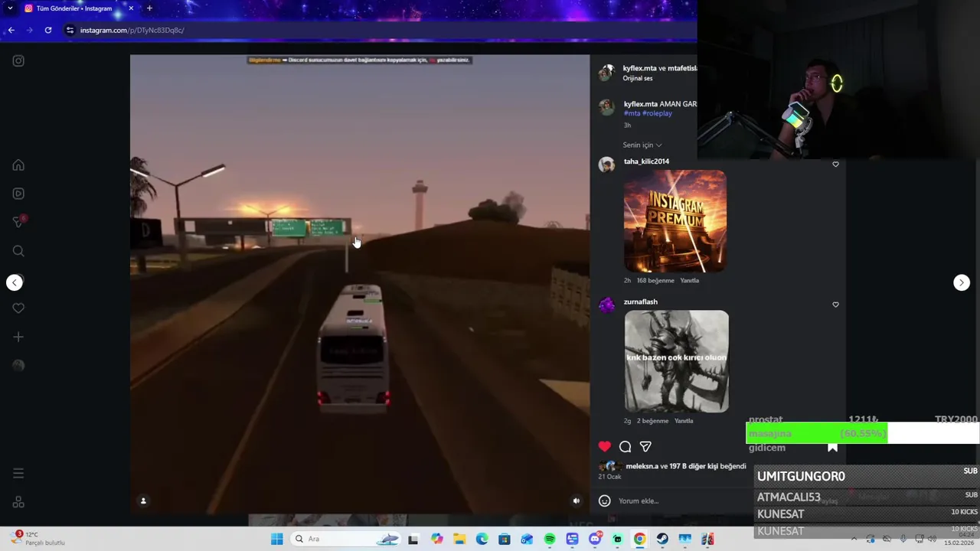This screenshot has width=980, height=551.
Task: Open Spotify from the taskbar
Action: [550, 539]
